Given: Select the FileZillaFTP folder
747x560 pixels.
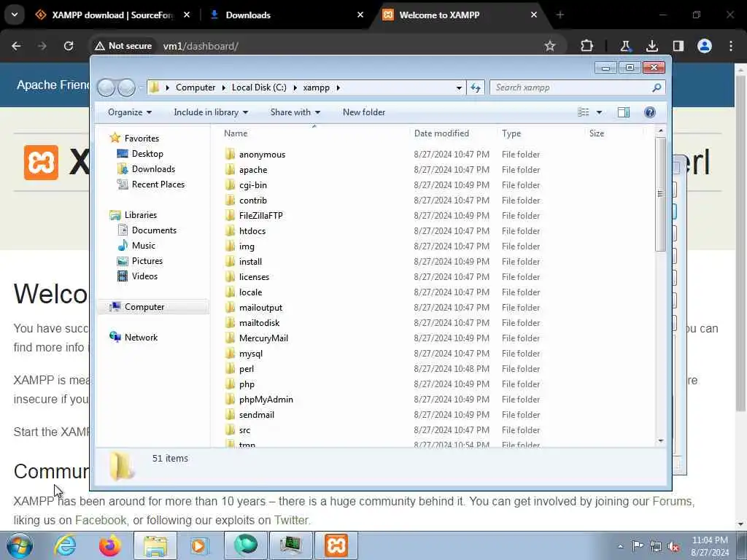Looking at the screenshot, I should 260,216.
